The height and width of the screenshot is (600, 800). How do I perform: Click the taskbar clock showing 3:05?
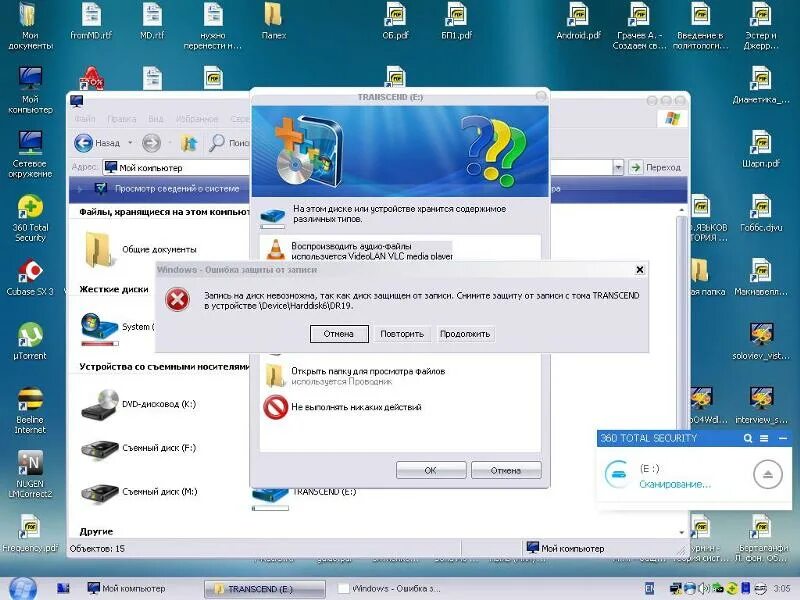point(782,588)
